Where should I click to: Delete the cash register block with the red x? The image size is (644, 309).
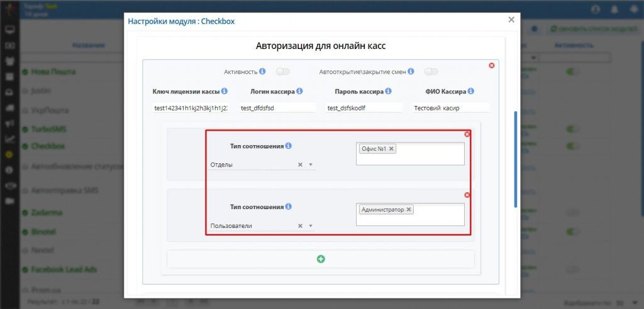coord(492,65)
